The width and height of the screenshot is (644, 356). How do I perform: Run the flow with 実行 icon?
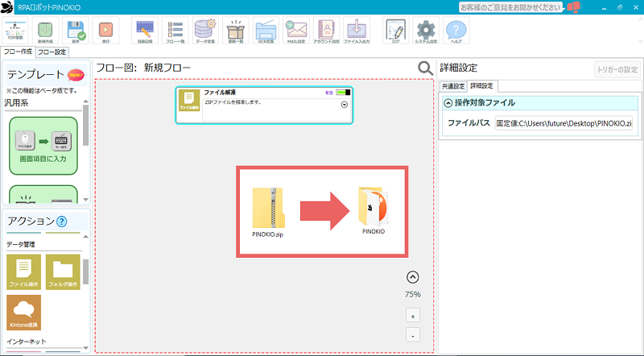(x=105, y=31)
